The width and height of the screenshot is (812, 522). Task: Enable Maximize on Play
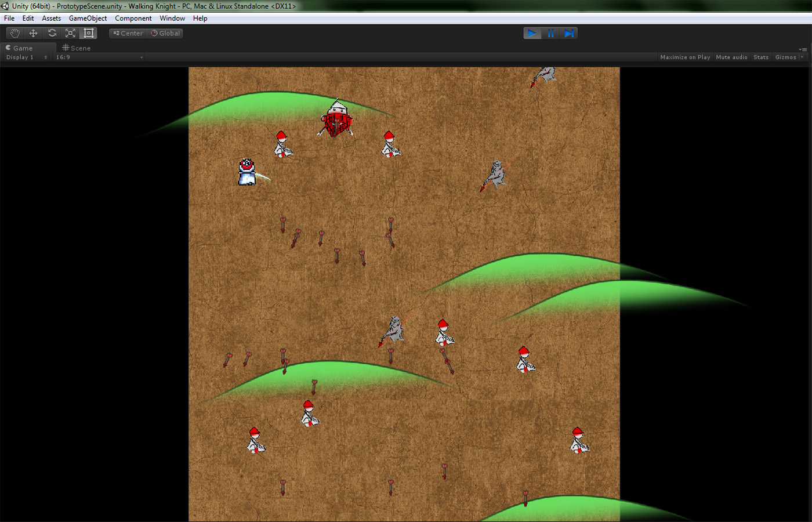(685, 57)
